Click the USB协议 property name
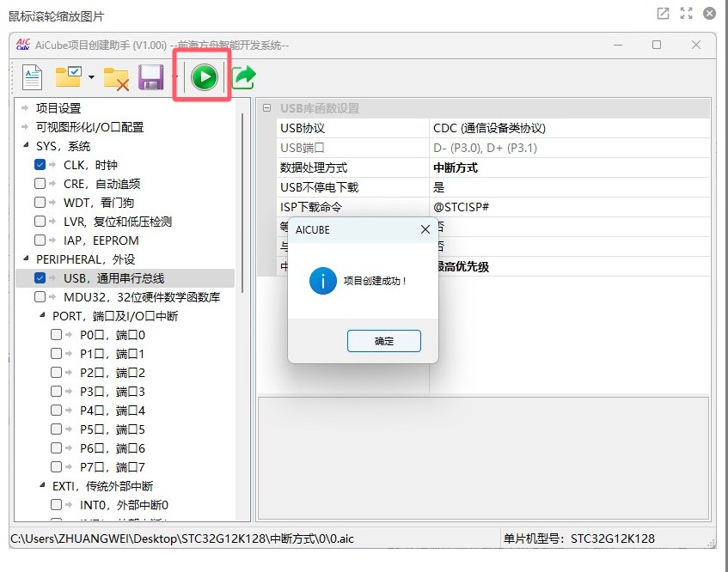Viewport: 728px width, 572px height. point(303,128)
